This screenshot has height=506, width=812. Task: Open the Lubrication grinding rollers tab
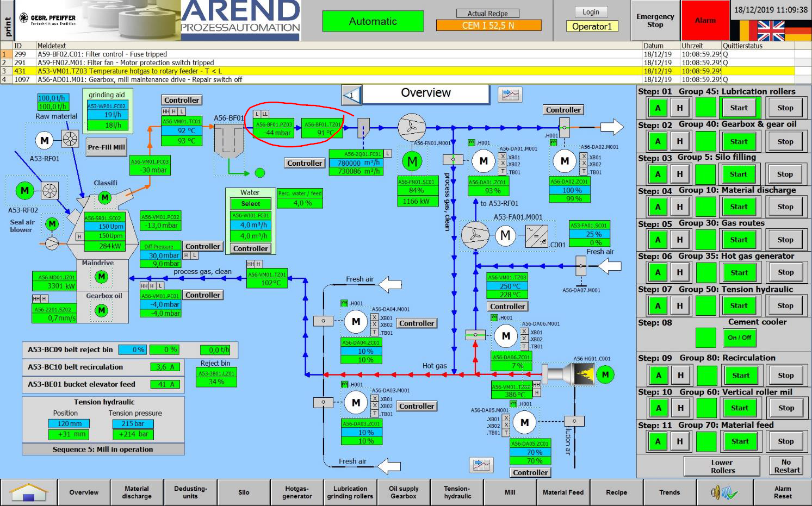350,492
